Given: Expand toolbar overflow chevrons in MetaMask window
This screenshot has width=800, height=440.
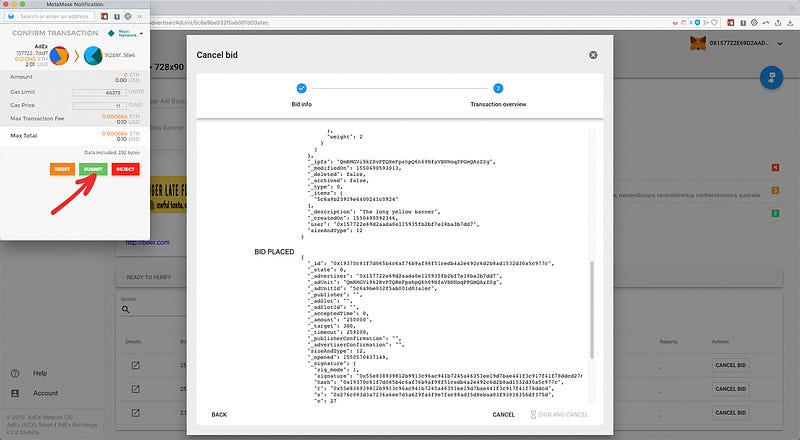Looking at the screenshot, I should 139,16.
